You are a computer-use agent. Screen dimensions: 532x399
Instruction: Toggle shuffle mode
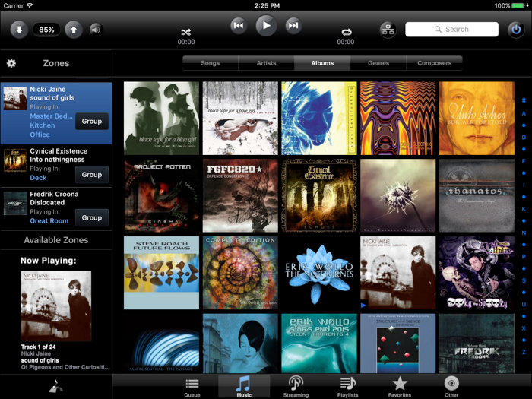click(x=186, y=32)
